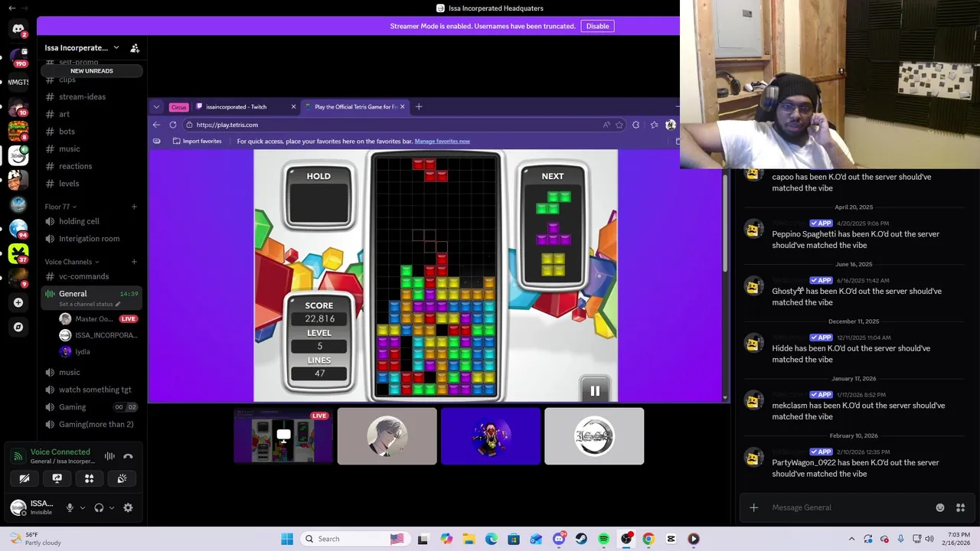Open headphone output options chevron
980x551 pixels.
point(112,507)
